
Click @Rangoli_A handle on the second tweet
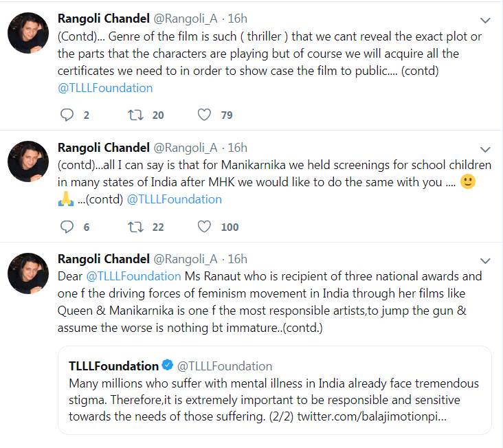click(x=186, y=148)
